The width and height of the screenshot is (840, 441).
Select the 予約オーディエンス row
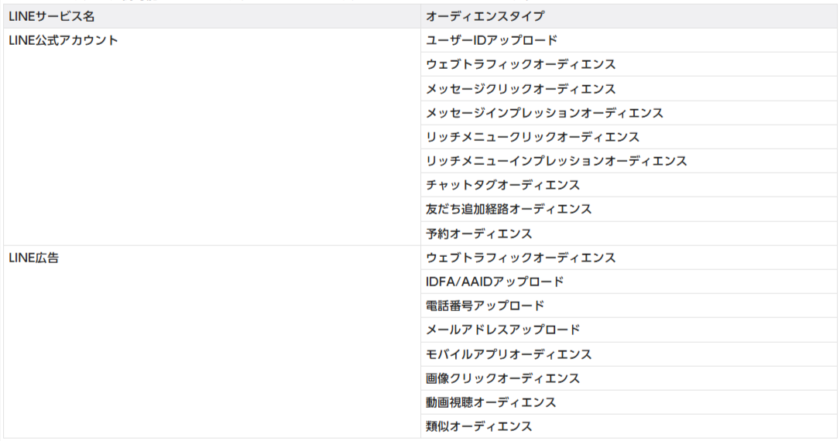[479, 234]
